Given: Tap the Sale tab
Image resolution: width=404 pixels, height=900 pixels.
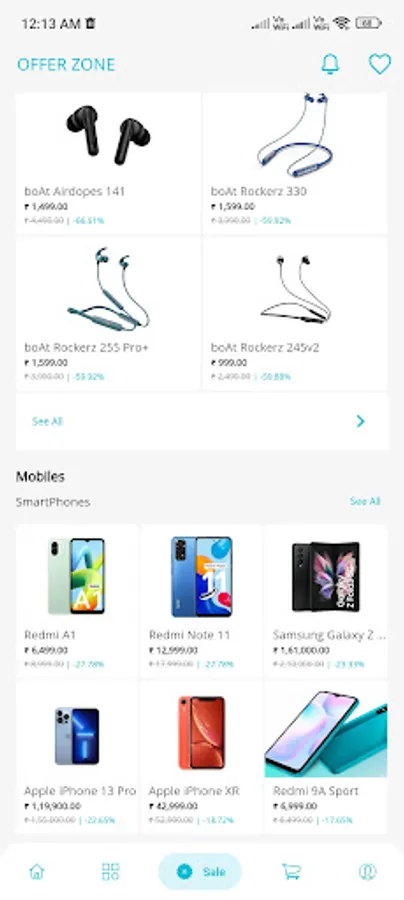Looking at the screenshot, I should (x=200, y=871).
